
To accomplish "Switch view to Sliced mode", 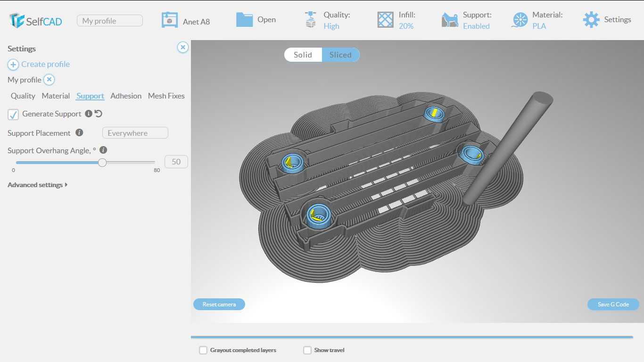I will click(x=340, y=55).
